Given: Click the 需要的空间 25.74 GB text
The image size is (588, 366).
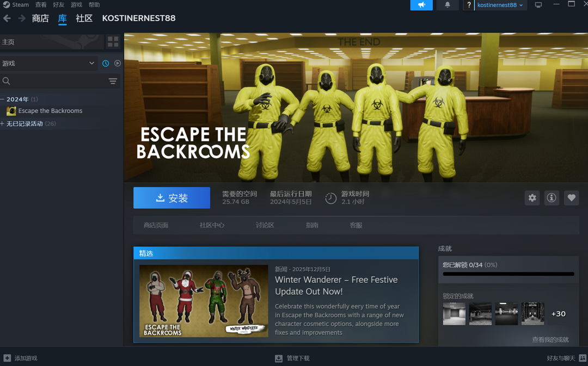Looking at the screenshot, I should click(x=239, y=197).
